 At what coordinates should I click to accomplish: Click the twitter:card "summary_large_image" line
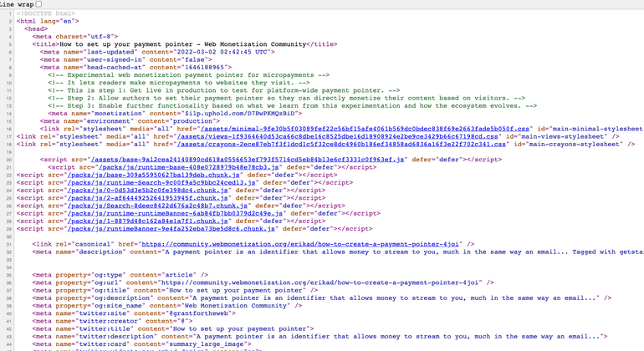141,344
